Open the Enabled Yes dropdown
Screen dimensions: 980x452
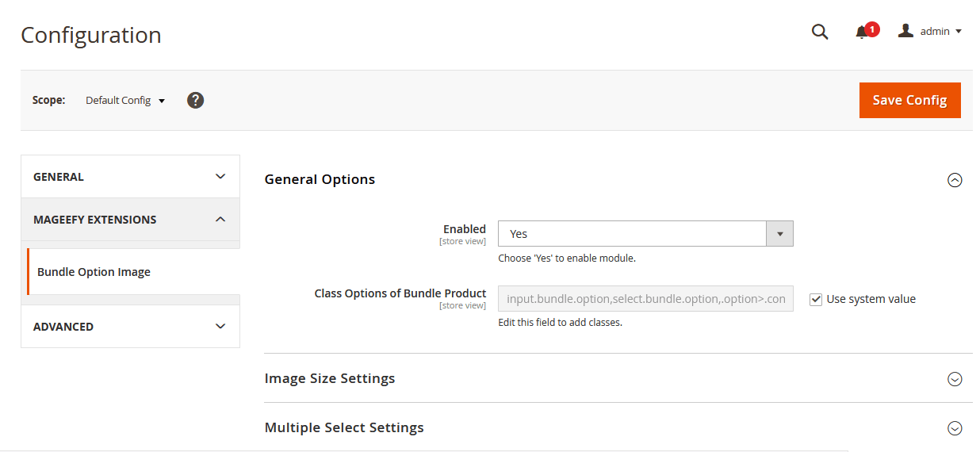pos(645,234)
